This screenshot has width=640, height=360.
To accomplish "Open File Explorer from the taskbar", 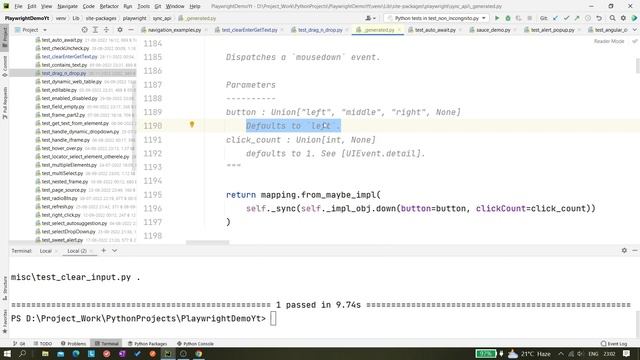I will click(45, 353).
